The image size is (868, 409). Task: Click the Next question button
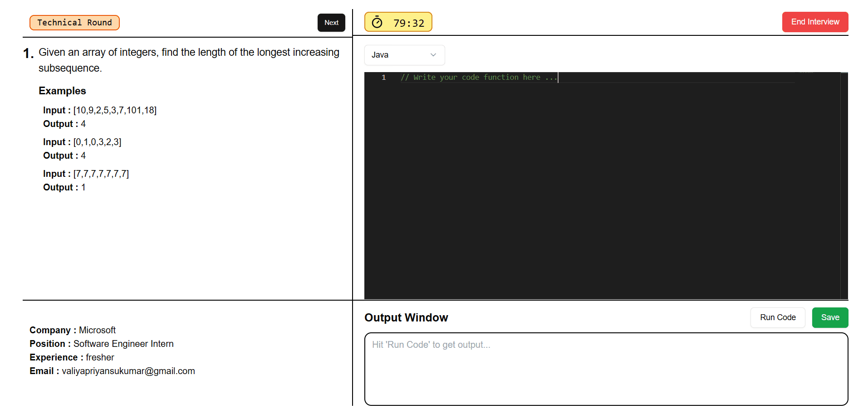coord(331,22)
